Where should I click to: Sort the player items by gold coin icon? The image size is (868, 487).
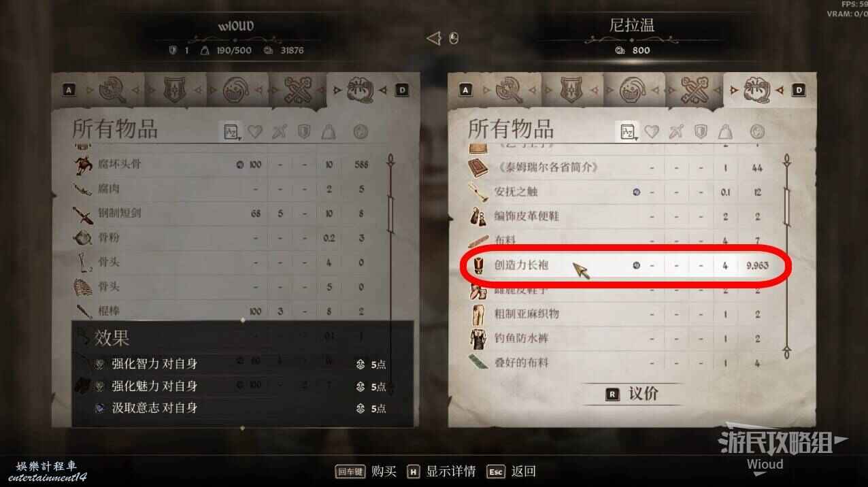pyautogui.click(x=361, y=132)
